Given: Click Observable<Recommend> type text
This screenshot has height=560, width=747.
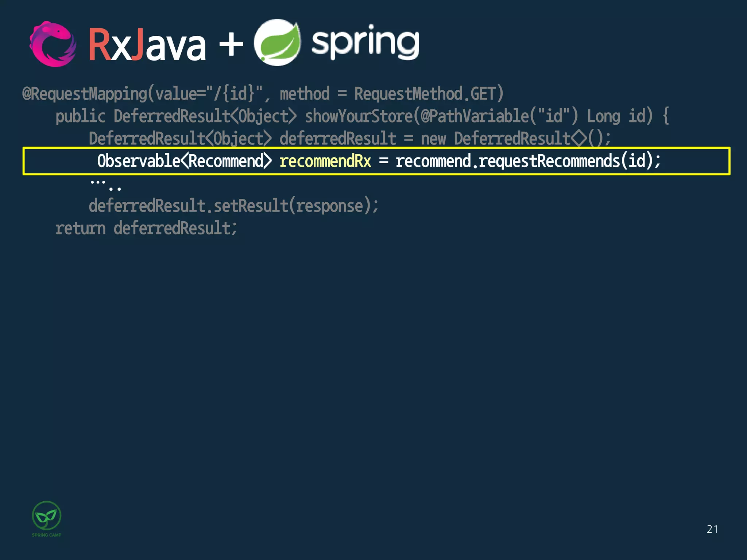Looking at the screenshot, I should 184,161.
